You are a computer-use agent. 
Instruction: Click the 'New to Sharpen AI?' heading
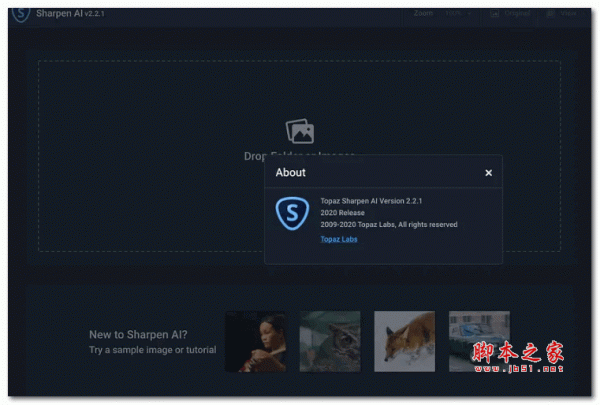pos(138,335)
